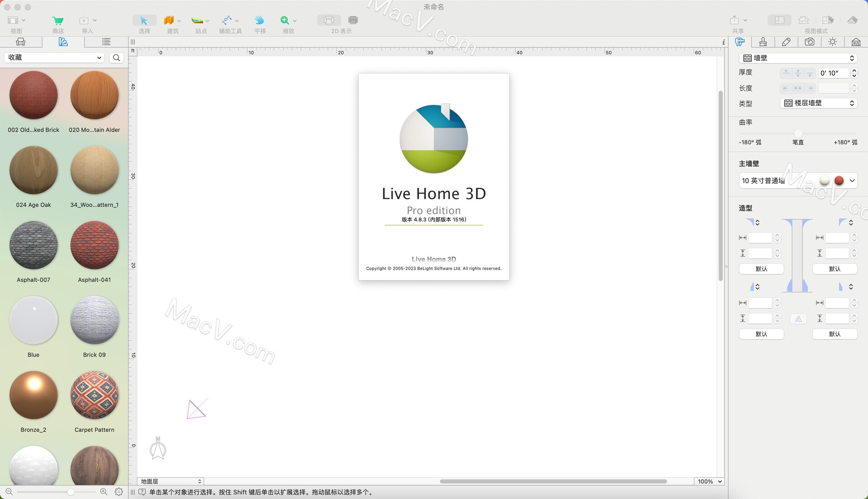Click the 默认 (Default) button in left molding panel

[x=761, y=269]
